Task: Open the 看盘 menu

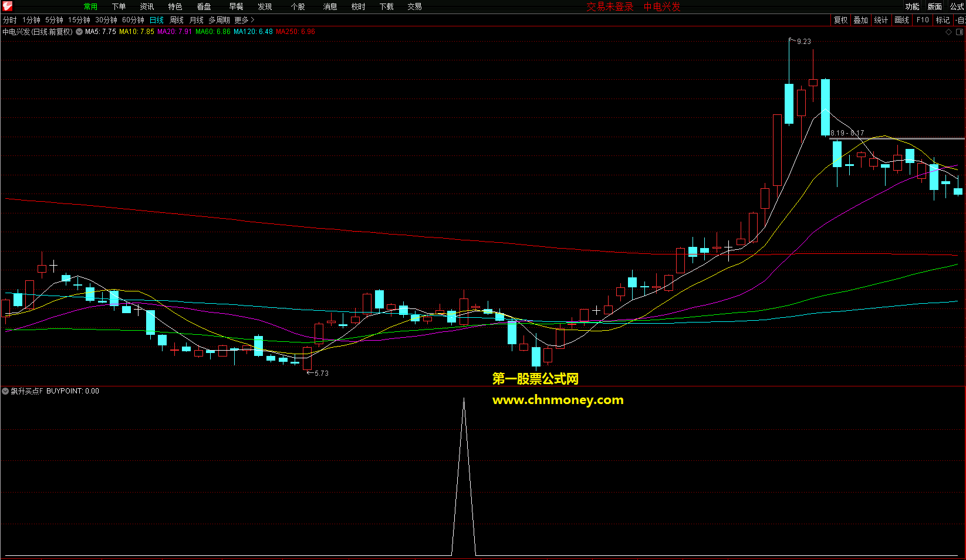Action: [x=204, y=6]
